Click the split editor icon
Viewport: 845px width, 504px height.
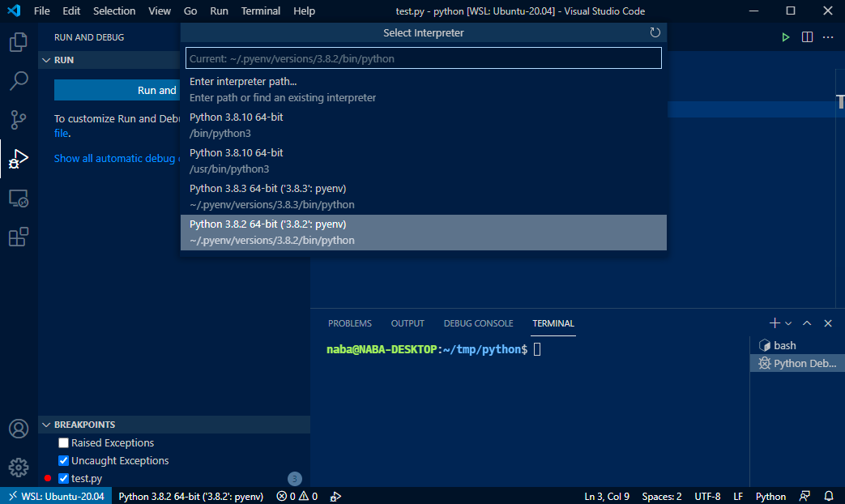click(x=807, y=37)
